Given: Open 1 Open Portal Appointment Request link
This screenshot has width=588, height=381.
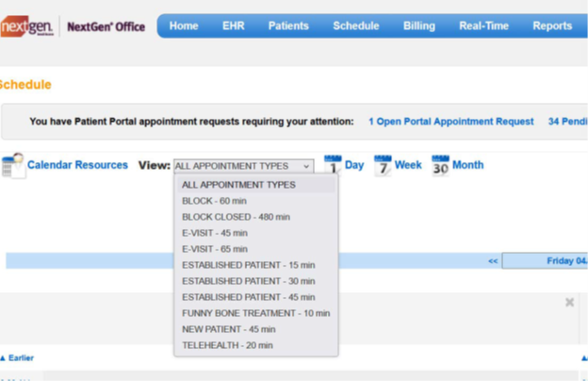Looking at the screenshot, I should pyautogui.click(x=450, y=122).
